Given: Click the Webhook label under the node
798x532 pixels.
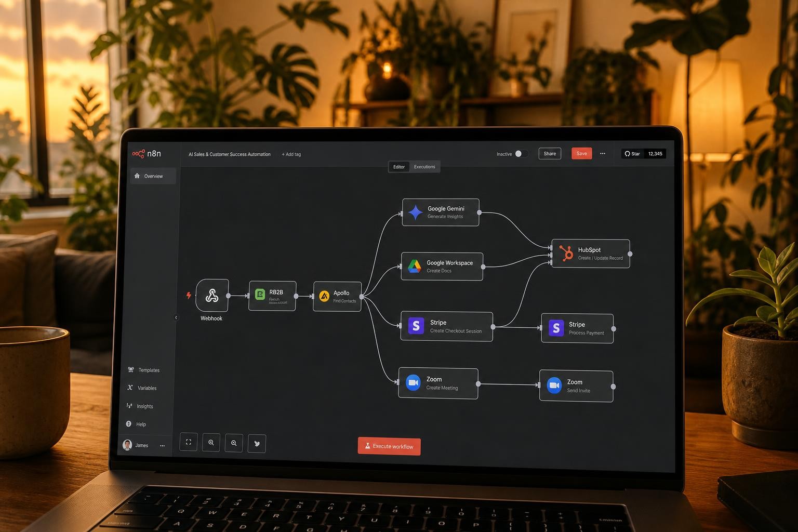Looking at the screenshot, I should [211, 318].
